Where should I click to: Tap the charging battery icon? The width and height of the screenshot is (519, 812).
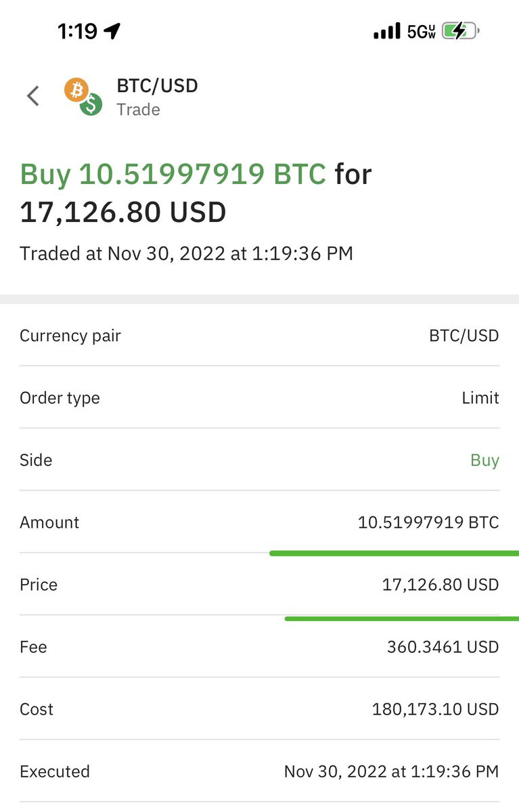[461, 31]
